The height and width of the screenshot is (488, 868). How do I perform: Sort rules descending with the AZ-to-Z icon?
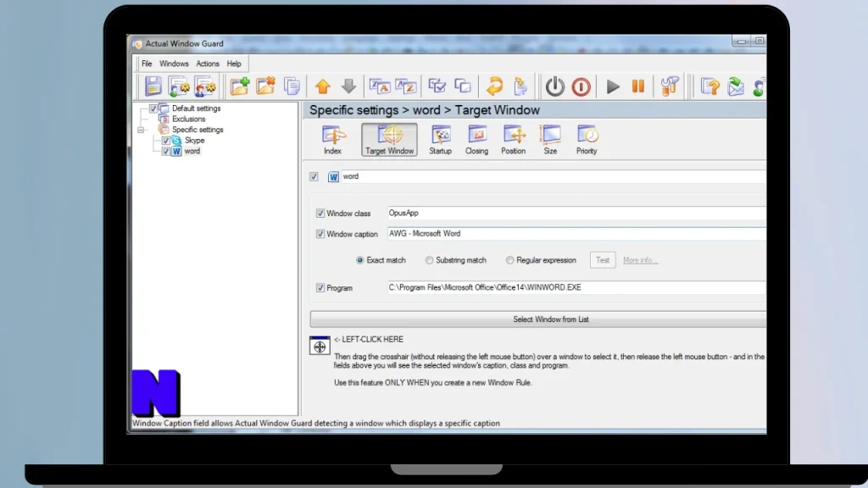click(406, 86)
